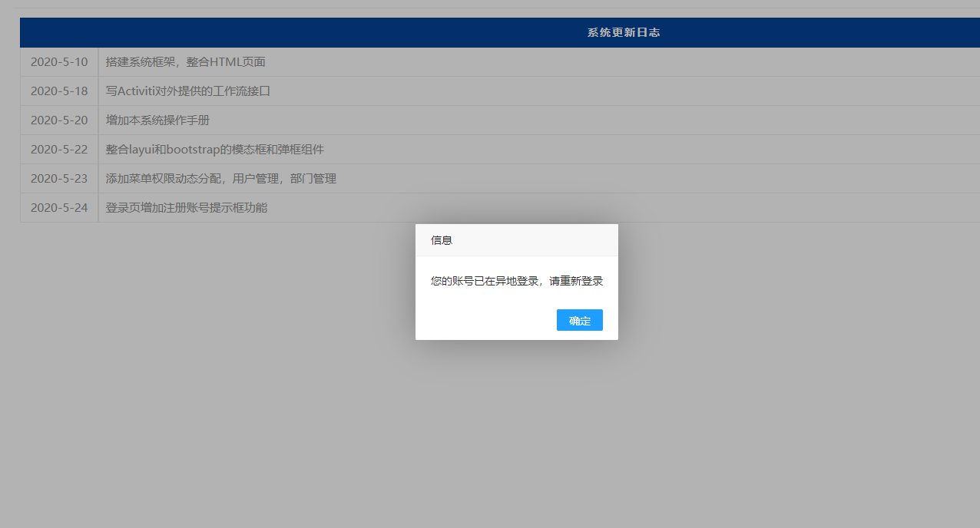The height and width of the screenshot is (528, 980).
Task: Click the 信息 dialog title bar
Action: pyautogui.click(x=517, y=240)
